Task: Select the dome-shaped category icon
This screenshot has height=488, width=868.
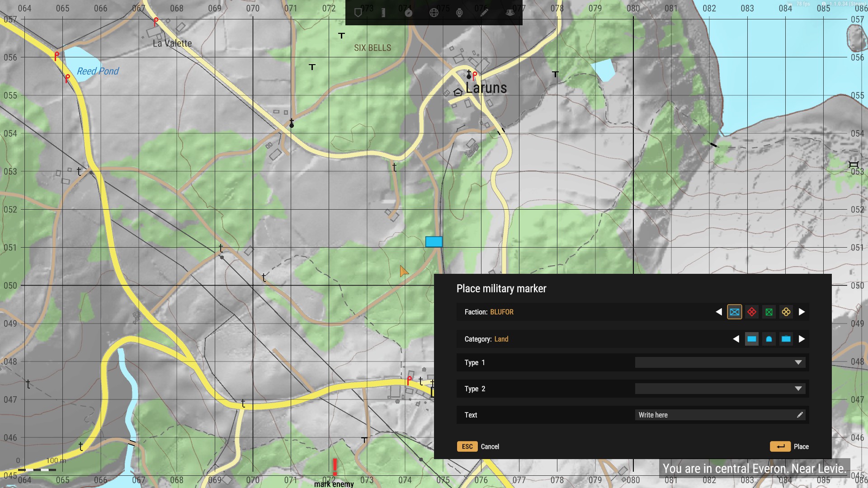Action: tap(769, 339)
